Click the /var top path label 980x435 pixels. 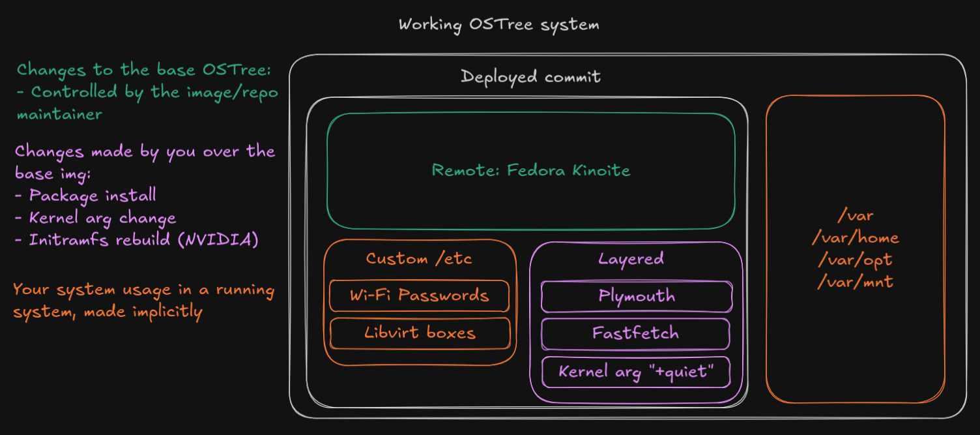855,215
